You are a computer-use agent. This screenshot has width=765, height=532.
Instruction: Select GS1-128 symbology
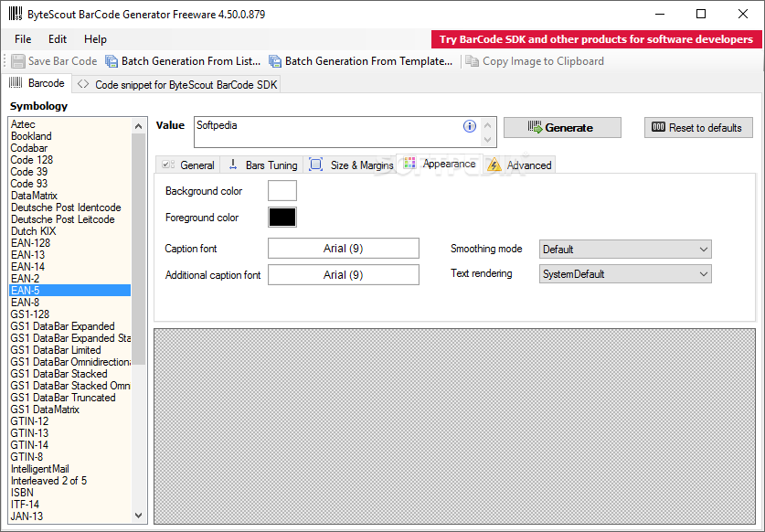coord(69,314)
